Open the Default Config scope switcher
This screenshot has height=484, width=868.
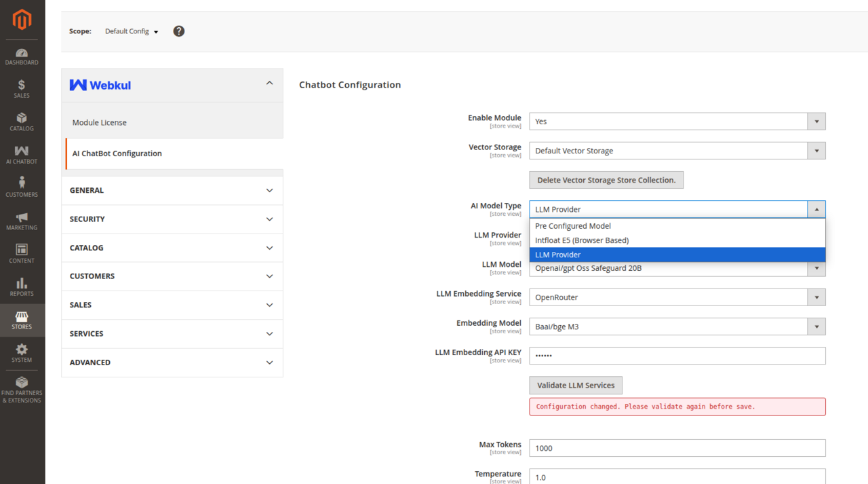point(132,31)
